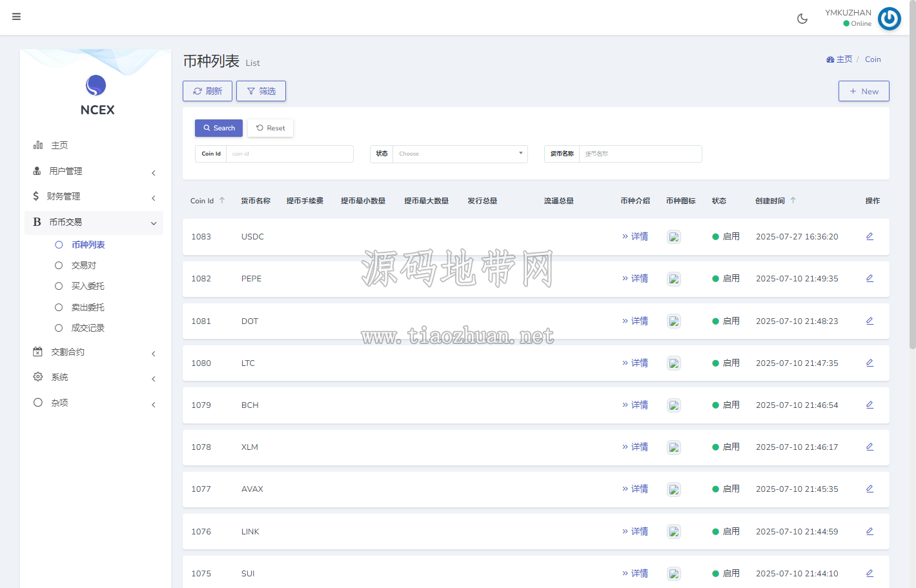The width and height of the screenshot is (916, 588).
Task: Open 买入委托 submenu item
Action: (87, 286)
